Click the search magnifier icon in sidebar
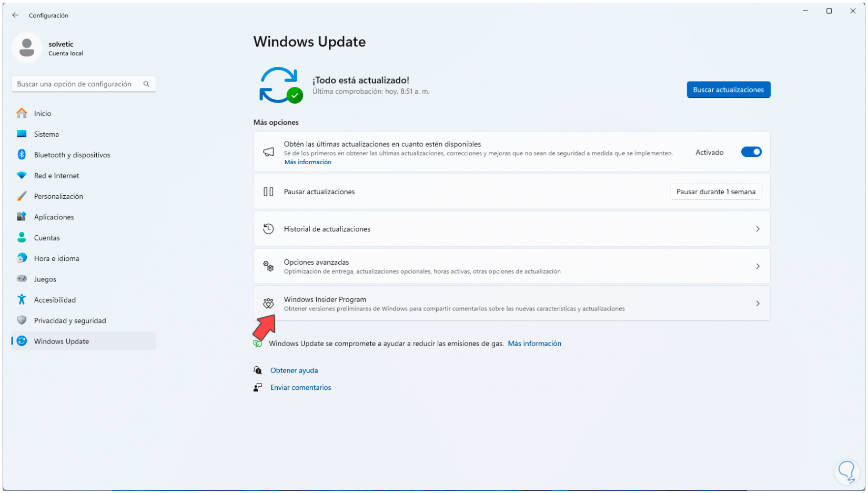Screen dimensions: 868x493 146,84
